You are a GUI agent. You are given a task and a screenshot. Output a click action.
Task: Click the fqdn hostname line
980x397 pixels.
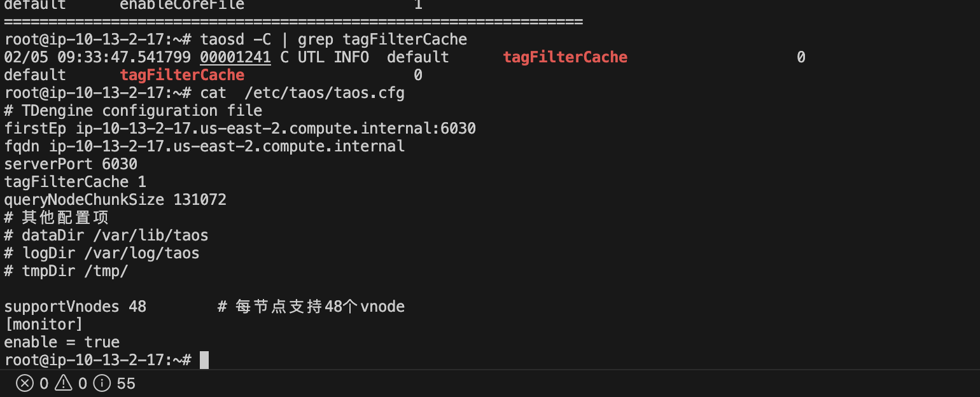[x=204, y=146]
